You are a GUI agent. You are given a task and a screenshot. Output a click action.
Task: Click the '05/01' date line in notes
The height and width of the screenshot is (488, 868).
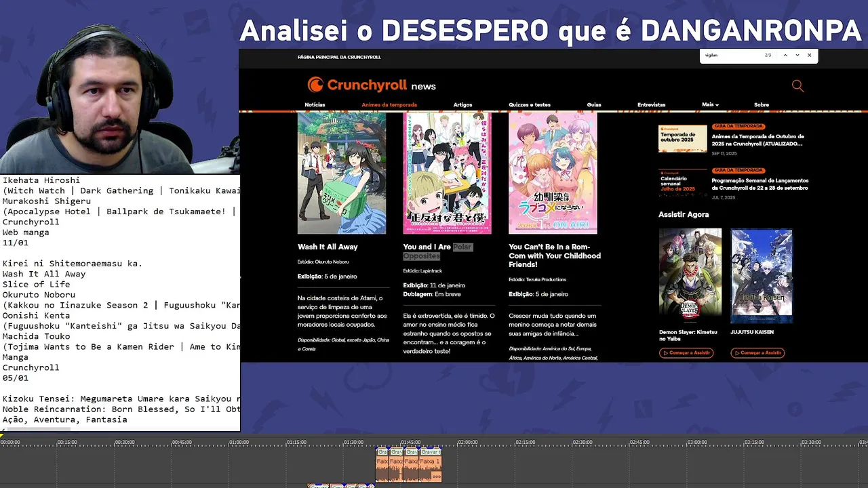coord(15,378)
